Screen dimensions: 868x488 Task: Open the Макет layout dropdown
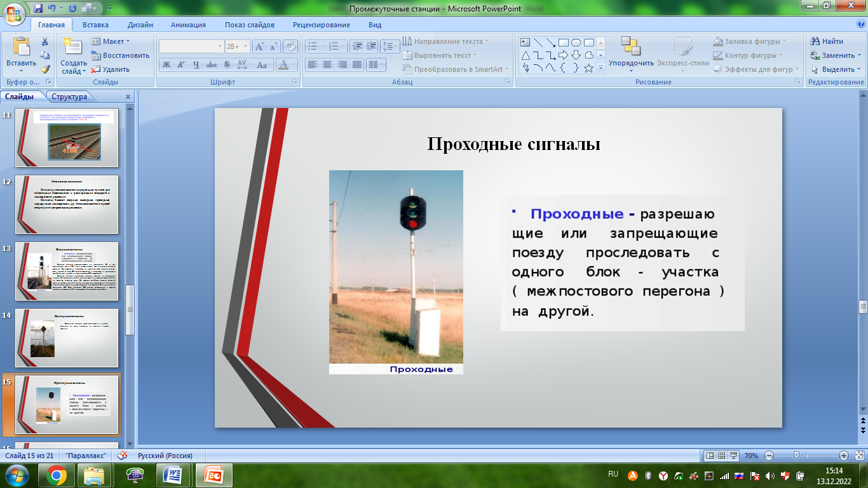pos(111,41)
